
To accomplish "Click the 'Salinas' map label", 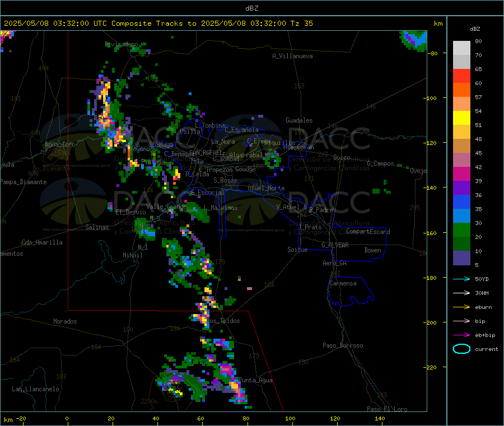I will [97, 227].
